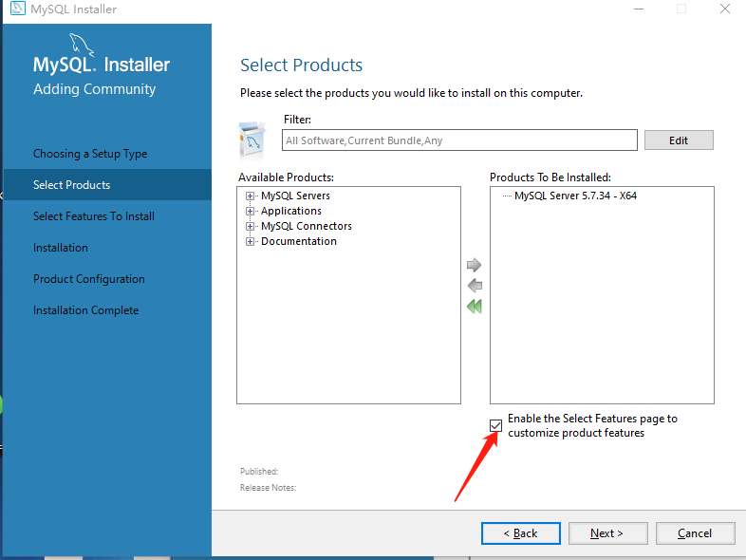Click the Filter text field

459,140
